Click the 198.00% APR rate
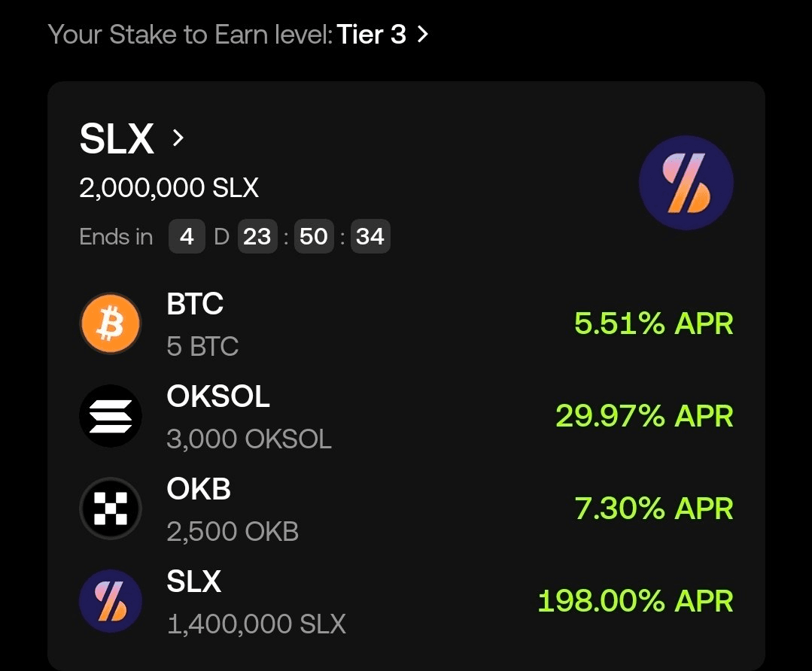This screenshot has width=812, height=671. (x=635, y=601)
